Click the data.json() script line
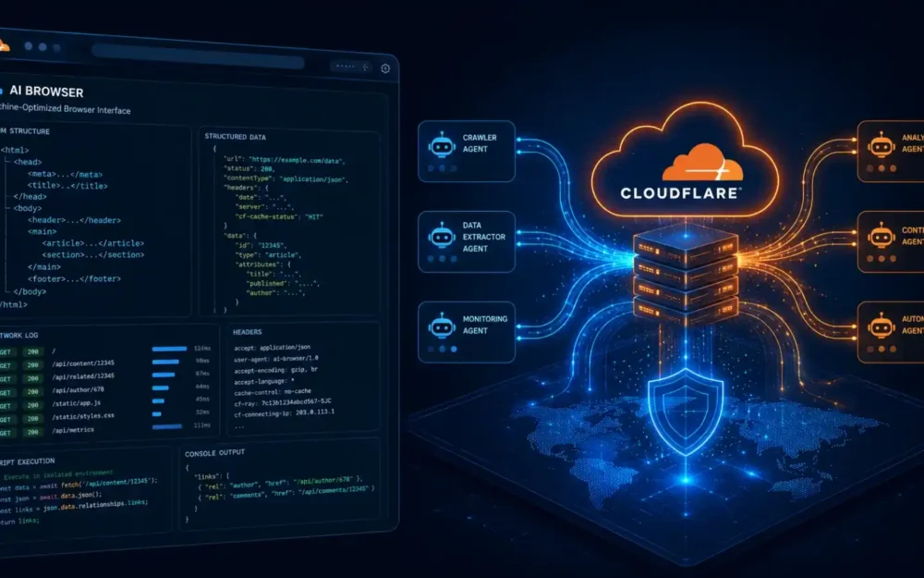 point(51,497)
